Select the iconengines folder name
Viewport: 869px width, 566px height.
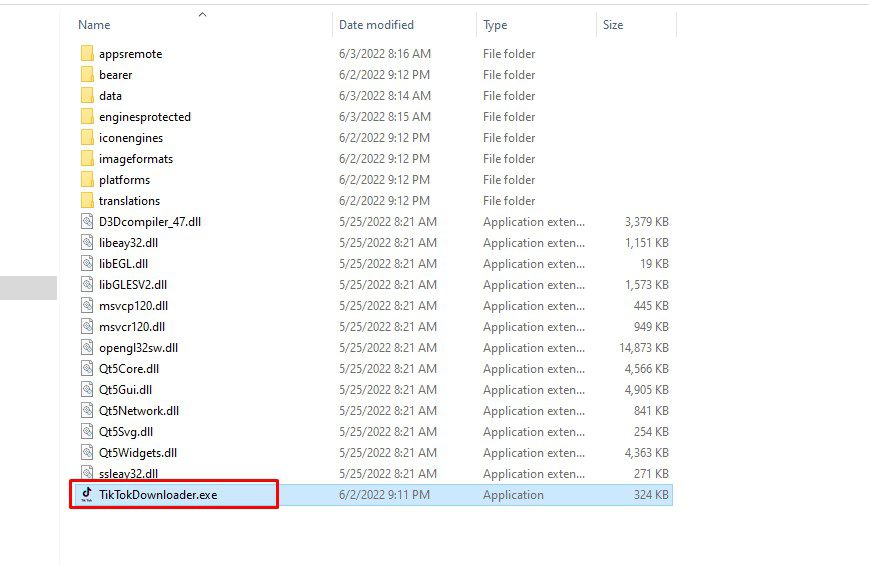tap(131, 138)
